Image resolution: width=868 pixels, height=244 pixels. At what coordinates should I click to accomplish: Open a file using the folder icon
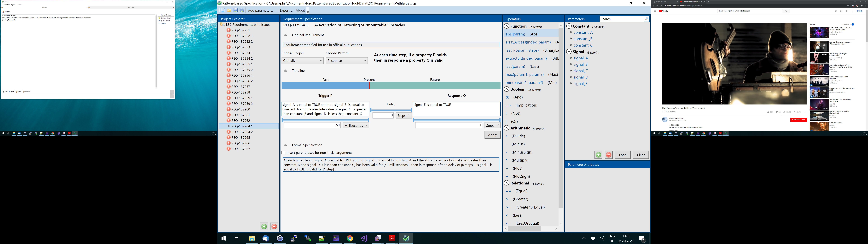(229, 10)
